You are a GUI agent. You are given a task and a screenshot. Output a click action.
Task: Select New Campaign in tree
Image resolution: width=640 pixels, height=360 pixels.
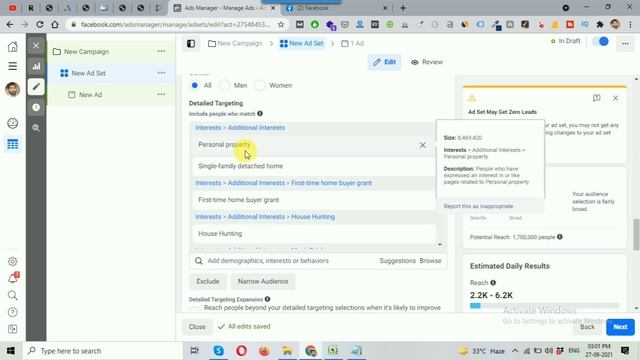point(86,51)
